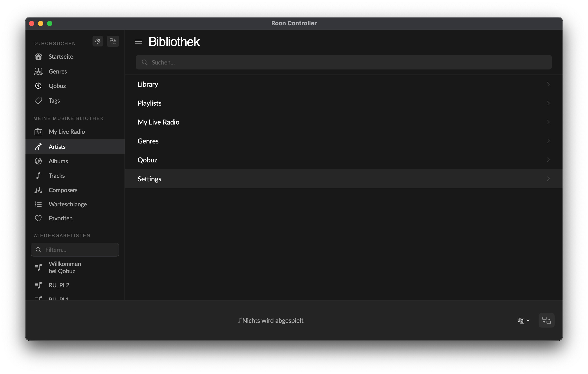Click the settings gear icon in sidebar header
This screenshot has width=588, height=374.
[98, 41]
